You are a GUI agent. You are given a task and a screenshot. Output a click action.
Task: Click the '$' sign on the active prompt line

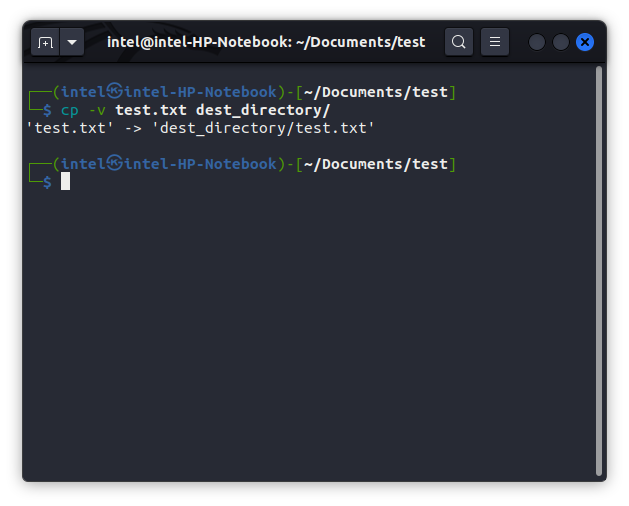47,181
